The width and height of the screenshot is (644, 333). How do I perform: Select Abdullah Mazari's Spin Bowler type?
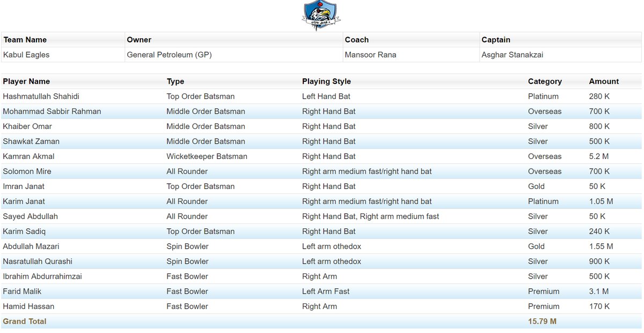coord(187,246)
